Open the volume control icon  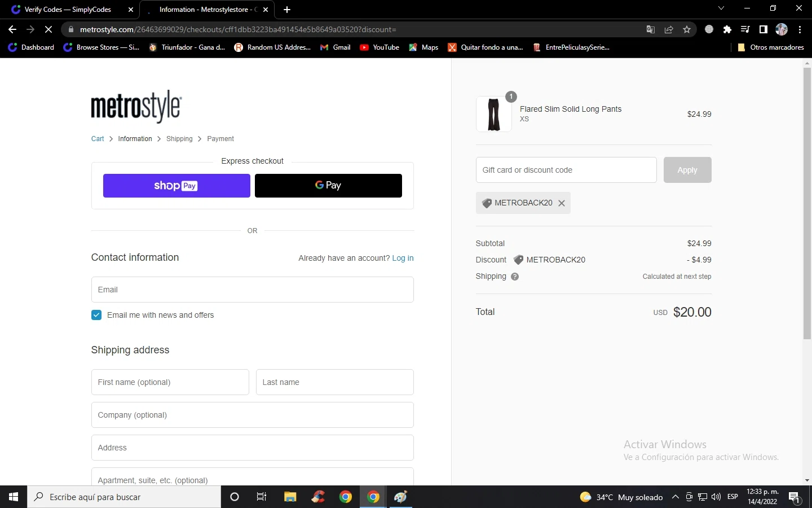click(x=716, y=497)
